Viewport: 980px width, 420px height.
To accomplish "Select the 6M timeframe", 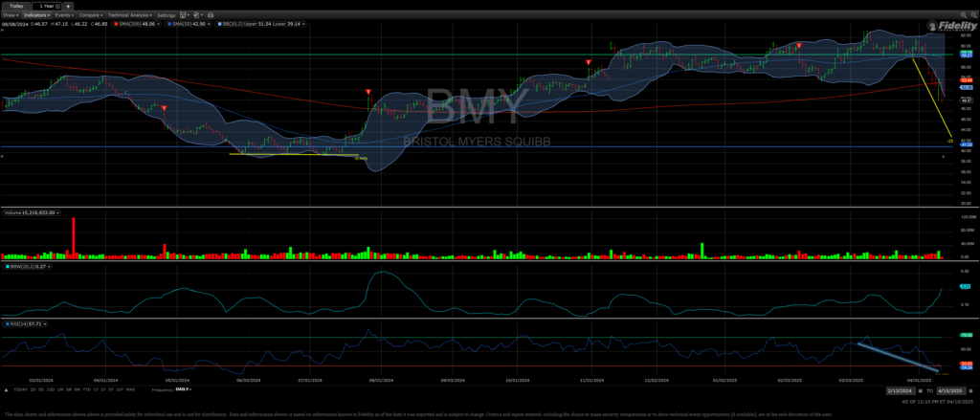I will tap(78, 389).
